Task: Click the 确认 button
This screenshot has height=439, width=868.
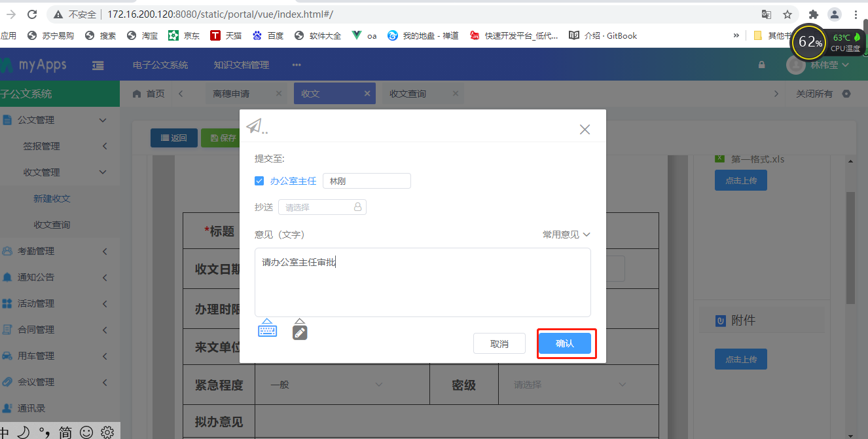Action: click(564, 343)
